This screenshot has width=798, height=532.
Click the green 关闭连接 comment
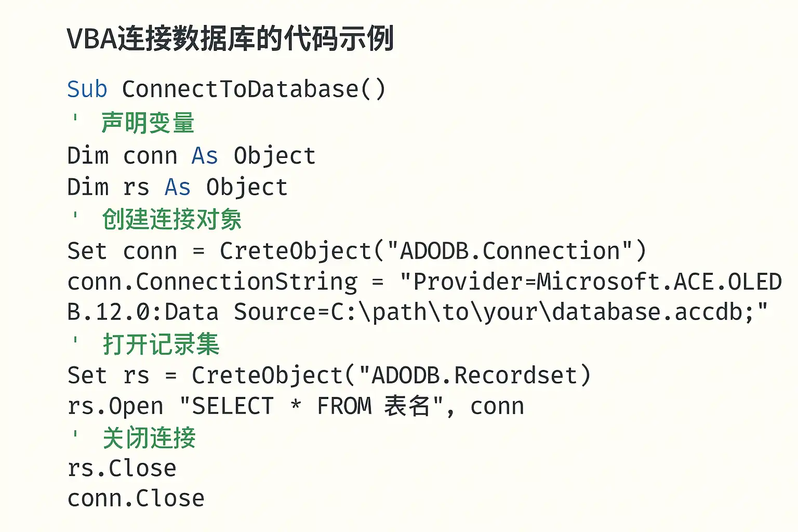[x=149, y=437]
